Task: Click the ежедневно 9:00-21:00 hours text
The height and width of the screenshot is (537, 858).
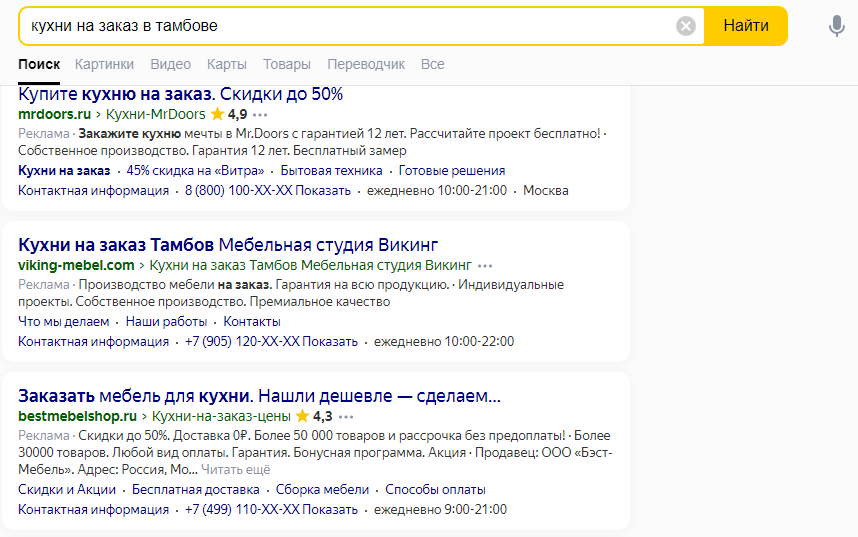Action: (440, 510)
